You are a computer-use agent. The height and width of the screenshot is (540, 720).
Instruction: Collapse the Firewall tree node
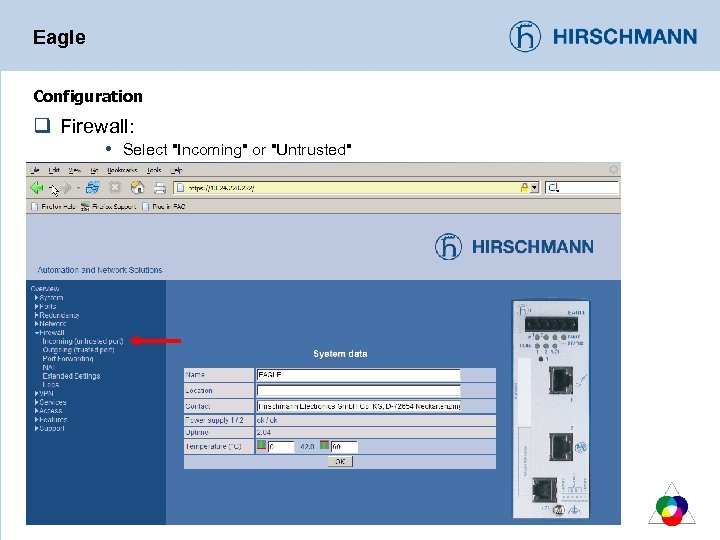click(50, 332)
